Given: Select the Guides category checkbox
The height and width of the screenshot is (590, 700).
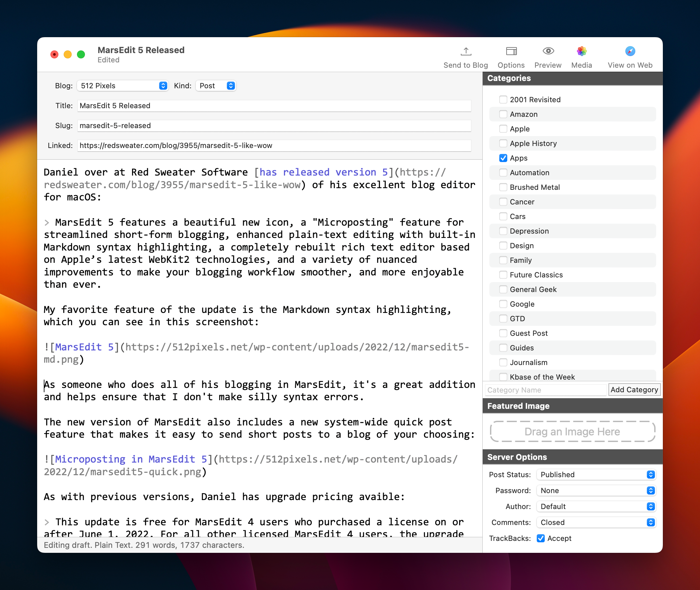Looking at the screenshot, I should pyautogui.click(x=503, y=348).
